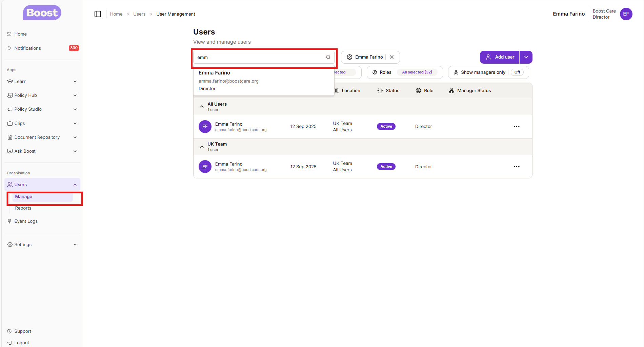Go to Users breadcrumb link
Screen dimensions: 644x347
tap(139, 14)
